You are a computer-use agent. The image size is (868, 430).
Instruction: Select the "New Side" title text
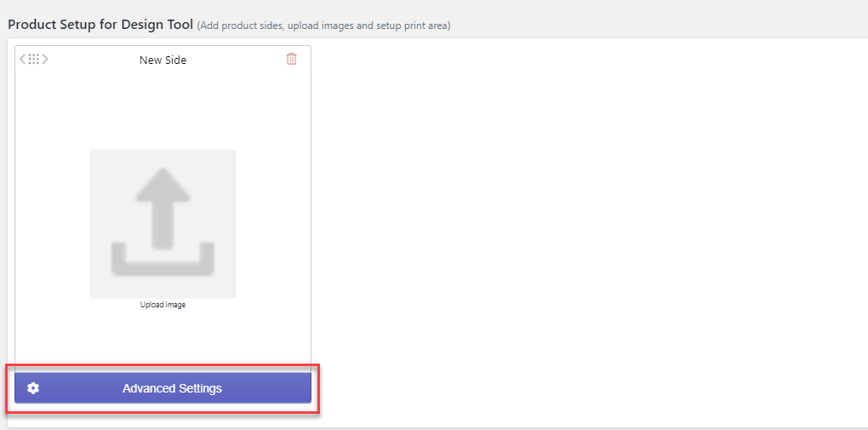tap(163, 60)
